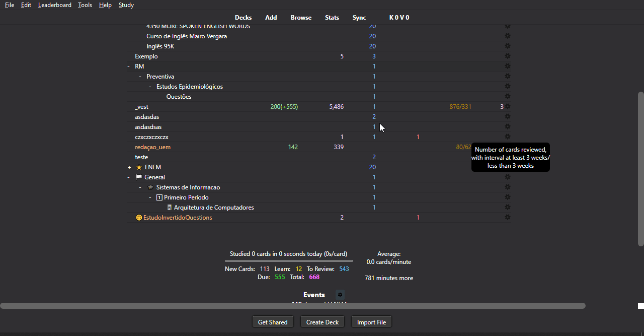The width and height of the screenshot is (644, 336).
Task: Click the emoji icon of EstudoInvertidoQuestions
Action: (x=139, y=218)
